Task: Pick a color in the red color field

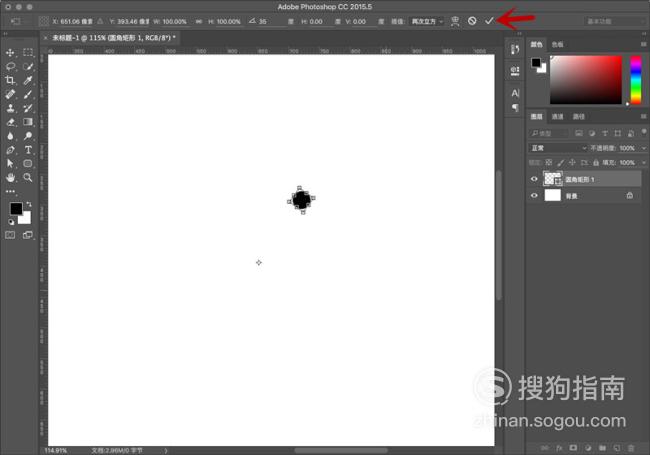Action: point(586,80)
